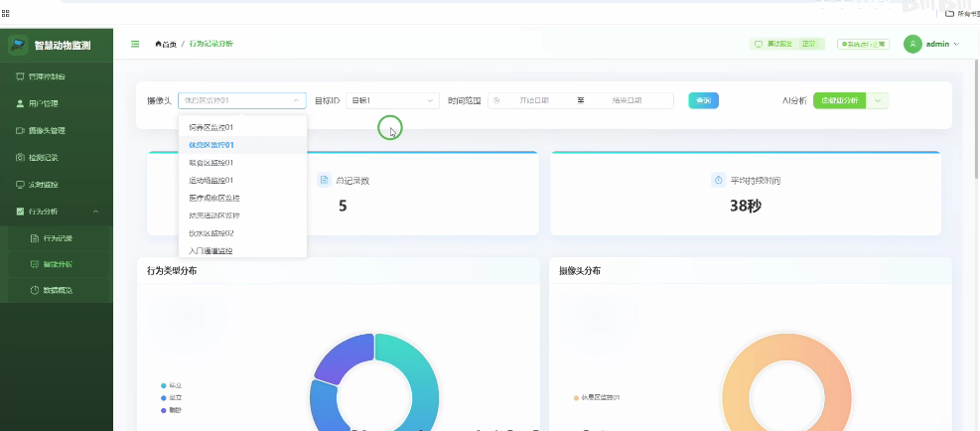Image resolution: width=980 pixels, height=431 pixels.
Task: Click the 平均持续时间 stopwatch icon
Action: click(x=718, y=180)
